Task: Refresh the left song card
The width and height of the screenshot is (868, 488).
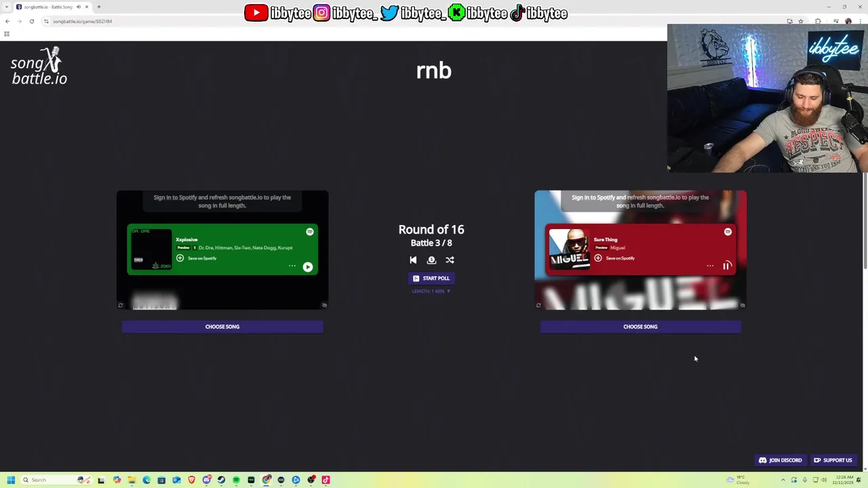Action: point(121,305)
